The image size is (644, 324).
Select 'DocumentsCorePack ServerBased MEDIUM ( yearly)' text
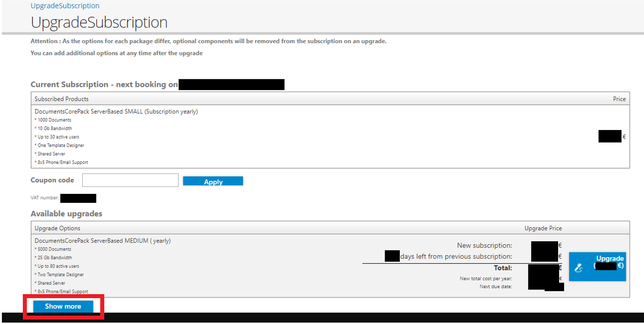pos(102,241)
